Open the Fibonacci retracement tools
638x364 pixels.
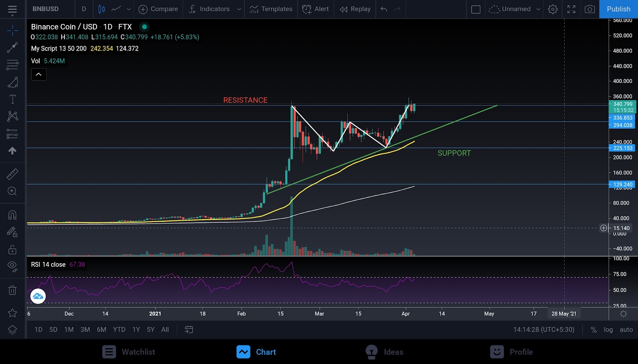(12, 65)
